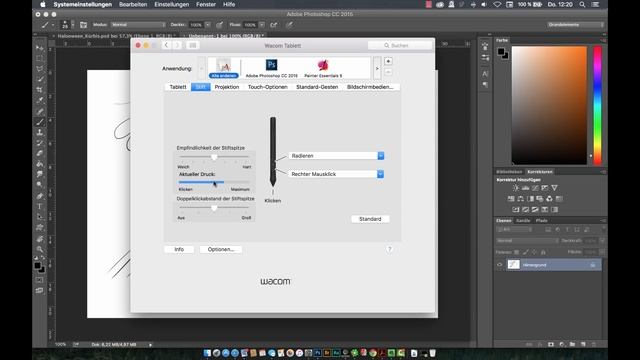The image size is (640, 360).
Task: Remove application with minus button
Action: tap(388, 72)
